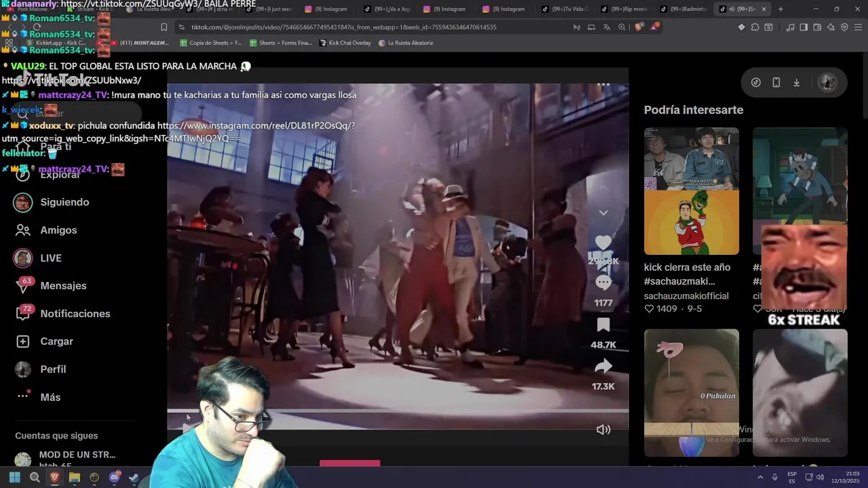
Task: Click 'Cuentas que sigues' heading
Action: tap(56, 436)
